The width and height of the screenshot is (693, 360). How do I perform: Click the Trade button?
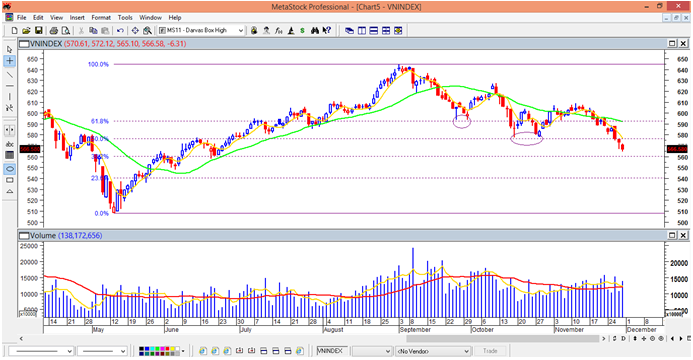pyautogui.click(x=490, y=351)
